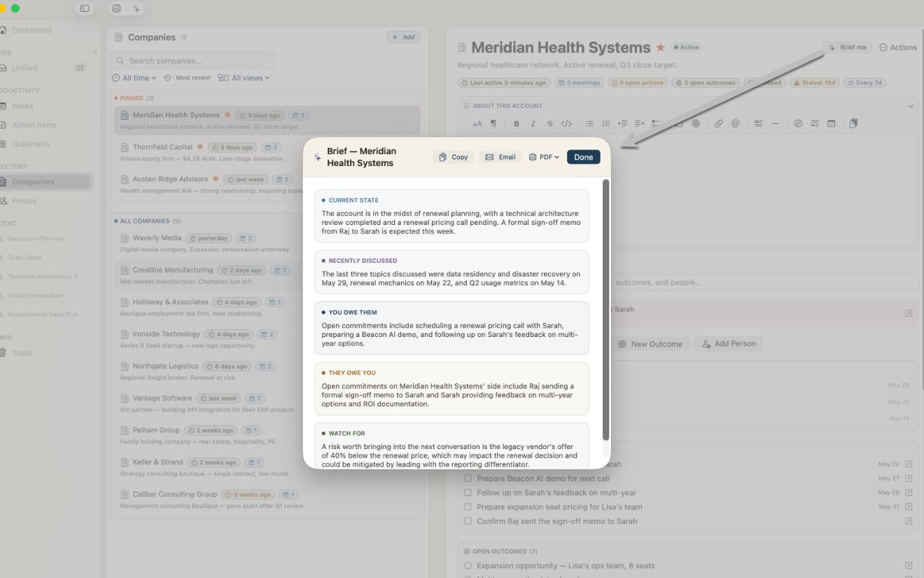Click the Add Person button
The width and height of the screenshot is (924, 578).
pyautogui.click(x=729, y=344)
